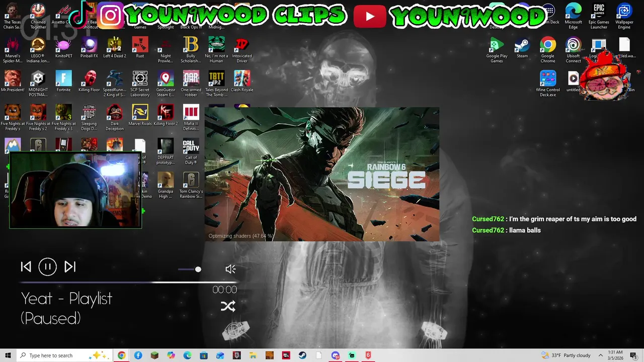Image resolution: width=644 pixels, height=362 pixels.
Task: Click the Rainbow 6 Siege splash screen
Action: tap(322, 174)
